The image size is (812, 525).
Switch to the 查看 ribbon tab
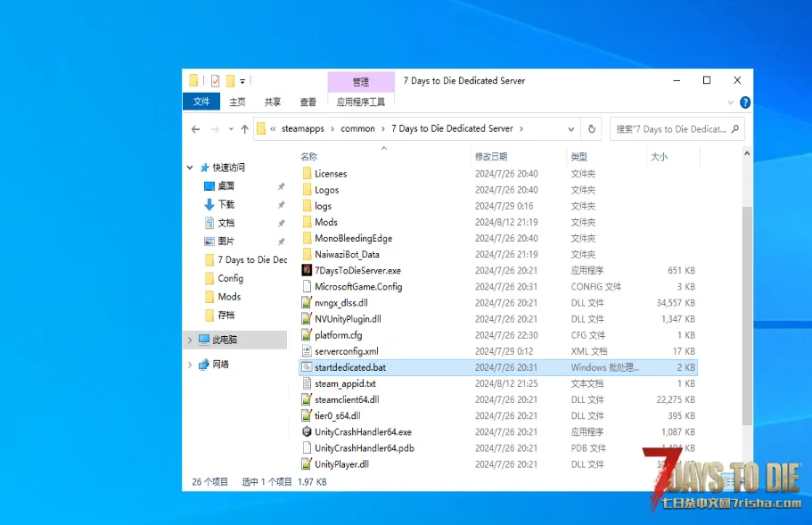click(x=308, y=102)
